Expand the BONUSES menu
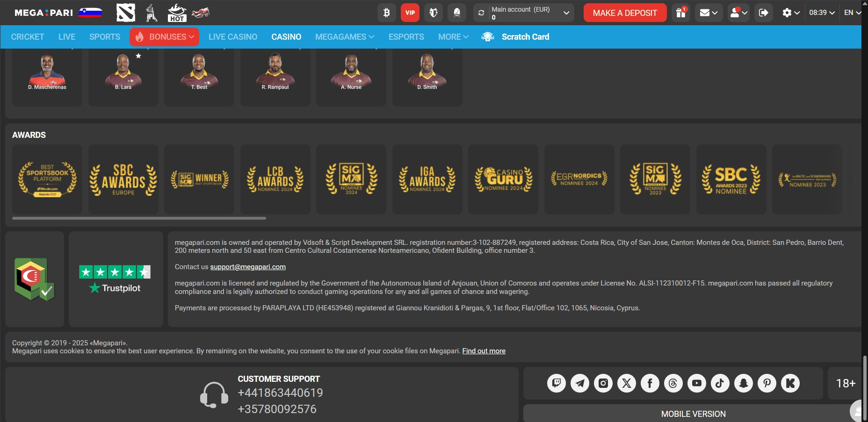 pos(165,37)
